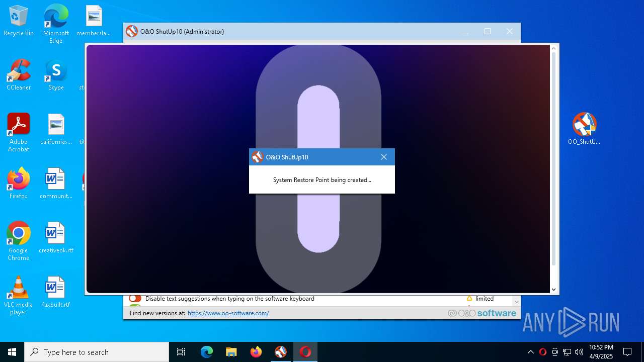Open the volume control in system tray
The image size is (644, 362).
pyautogui.click(x=579, y=352)
